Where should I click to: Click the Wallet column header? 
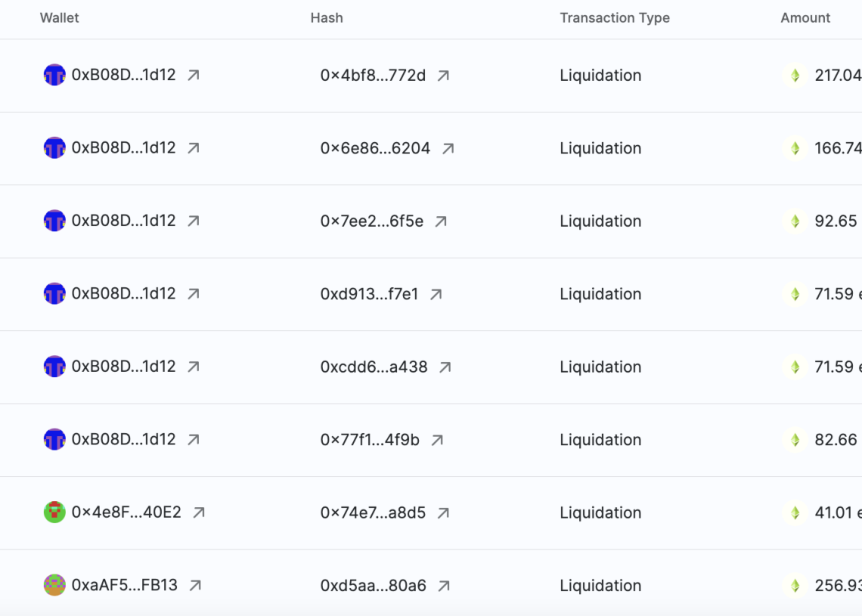click(60, 17)
